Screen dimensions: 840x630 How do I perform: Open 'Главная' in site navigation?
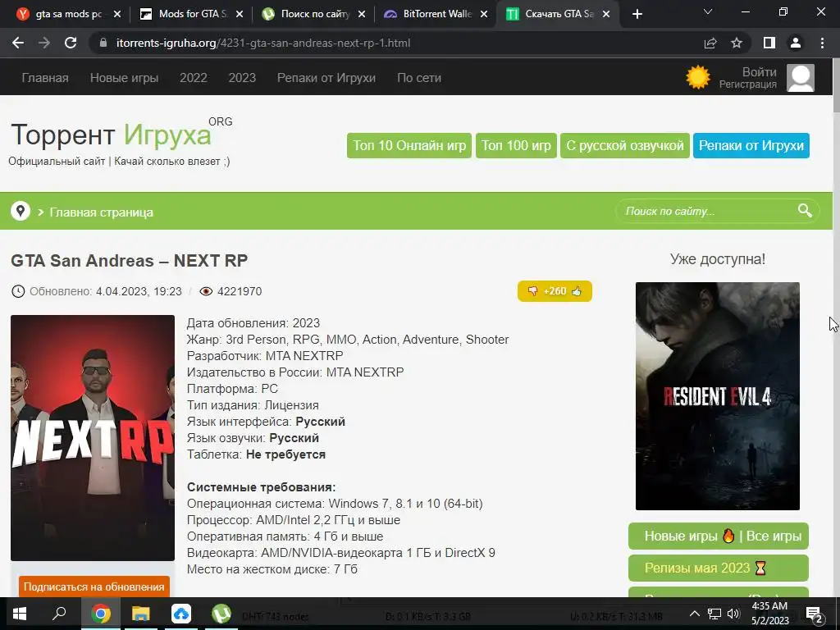pyautogui.click(x=45, y=78)
